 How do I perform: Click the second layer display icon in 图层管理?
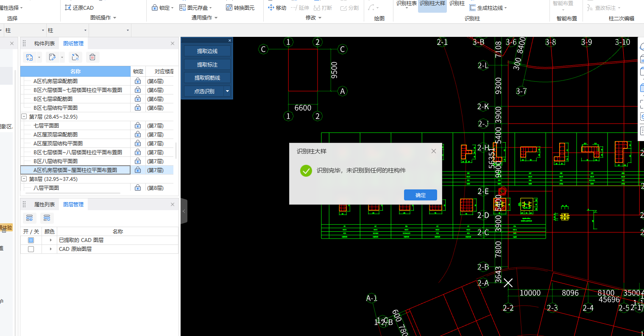(47, 218)
